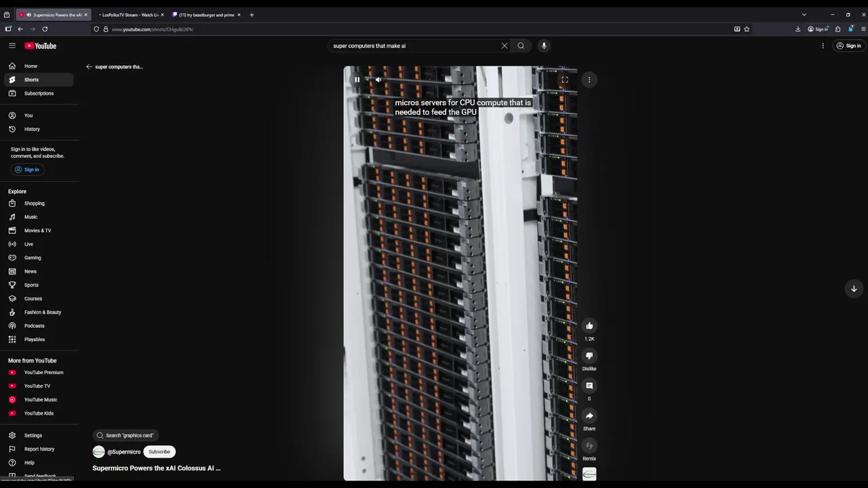The width and height of the screenshot is (868, 488).
Task: Close the Supermicro browser tab
Action: coord(85,14)
